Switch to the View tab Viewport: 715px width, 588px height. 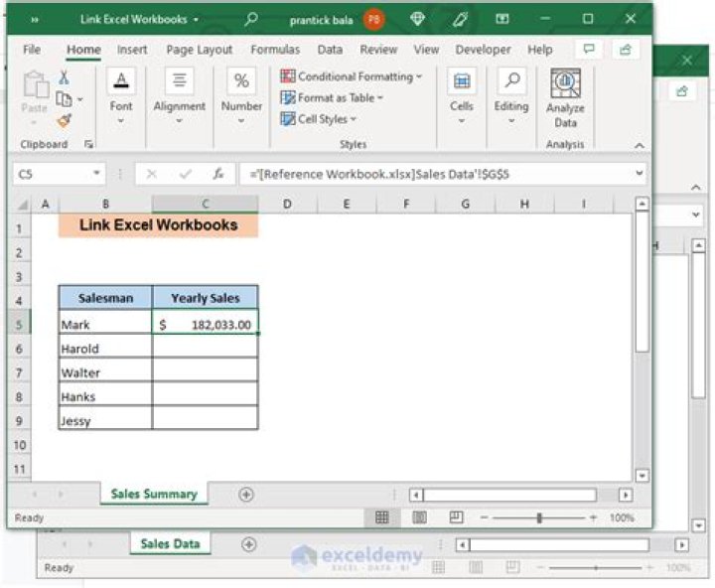426,50
